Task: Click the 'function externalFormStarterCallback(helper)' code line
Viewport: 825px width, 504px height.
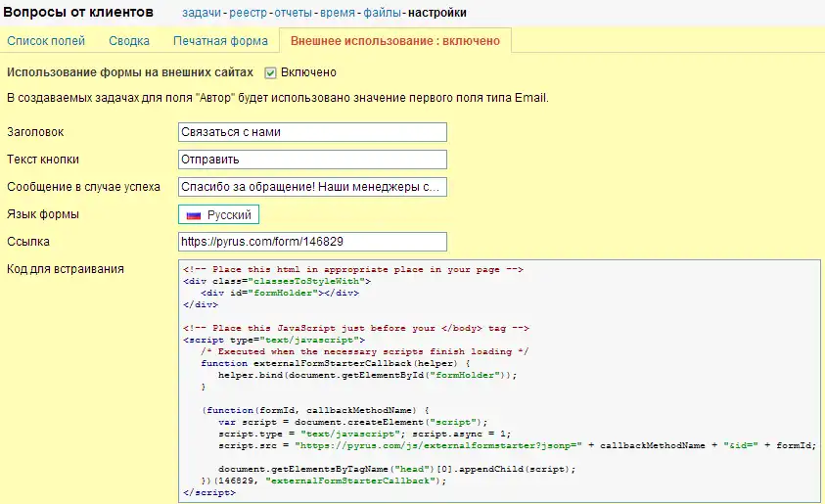Action: [336, 363]
